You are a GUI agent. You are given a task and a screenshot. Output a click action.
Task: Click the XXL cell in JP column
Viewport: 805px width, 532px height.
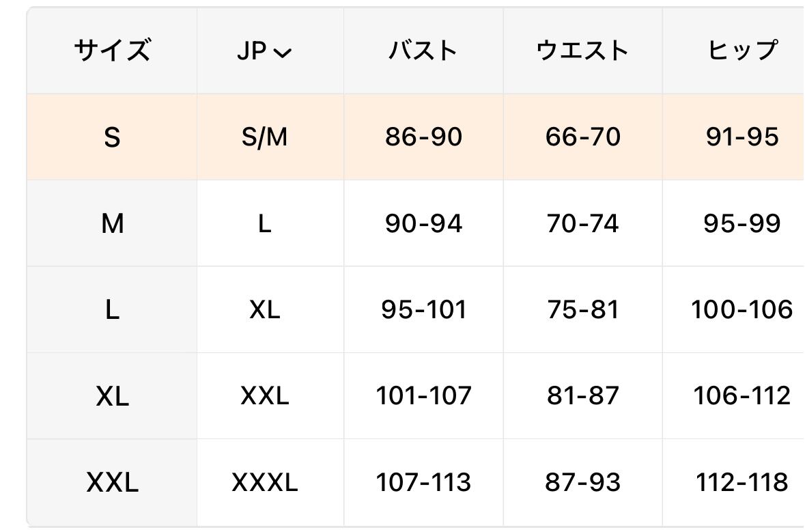[264, 396]
